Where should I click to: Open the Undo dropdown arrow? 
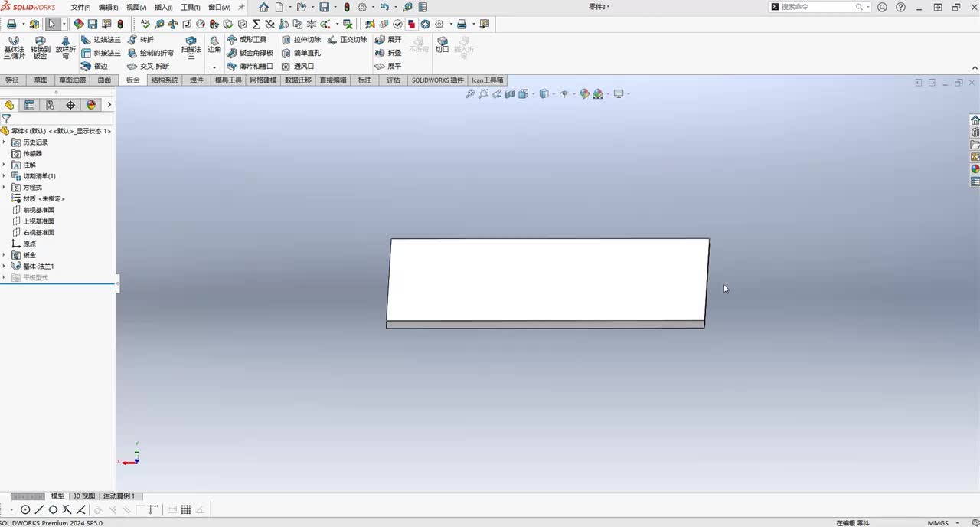pyautogui.click(x=396, y=7)
